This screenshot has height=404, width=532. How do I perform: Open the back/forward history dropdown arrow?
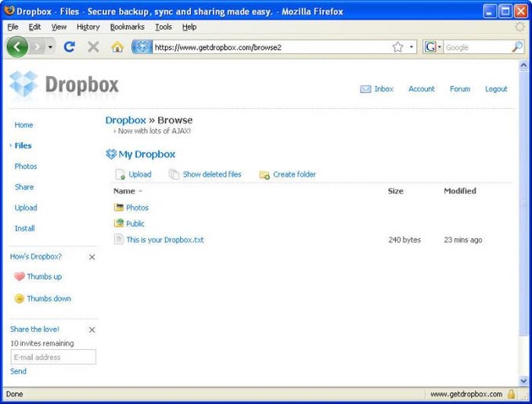tap(50, 47)
